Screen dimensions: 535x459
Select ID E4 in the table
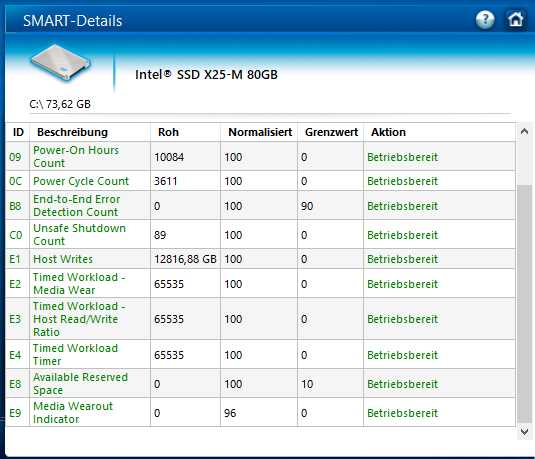pos(15,355)
